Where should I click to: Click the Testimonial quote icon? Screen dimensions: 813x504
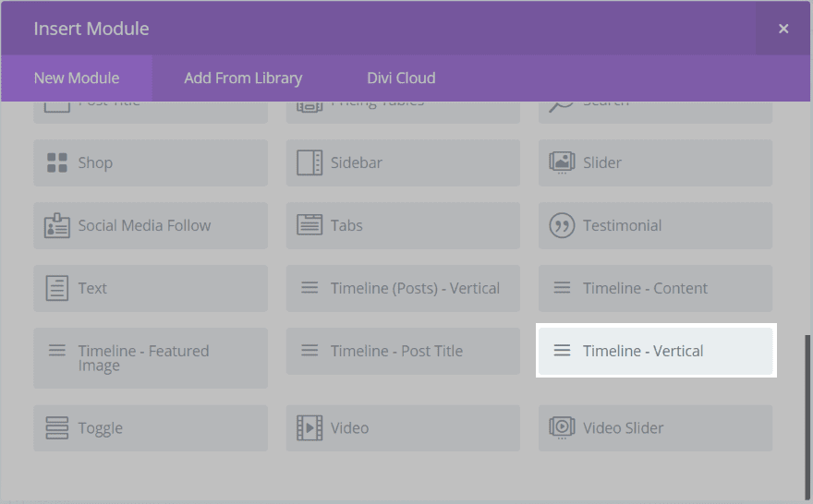[562, 225]
